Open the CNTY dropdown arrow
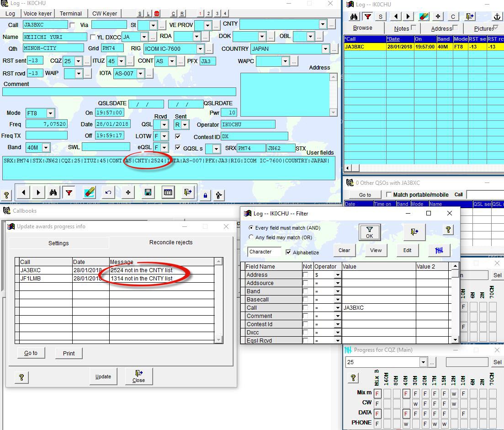Screen dimensions: 504x430 323,24
